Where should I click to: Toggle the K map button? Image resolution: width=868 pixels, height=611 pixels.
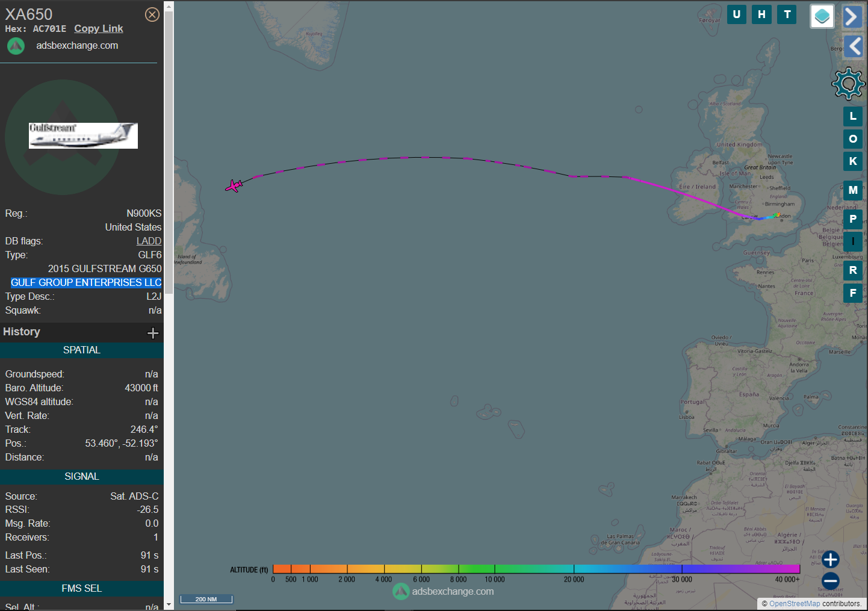point(853,161)
